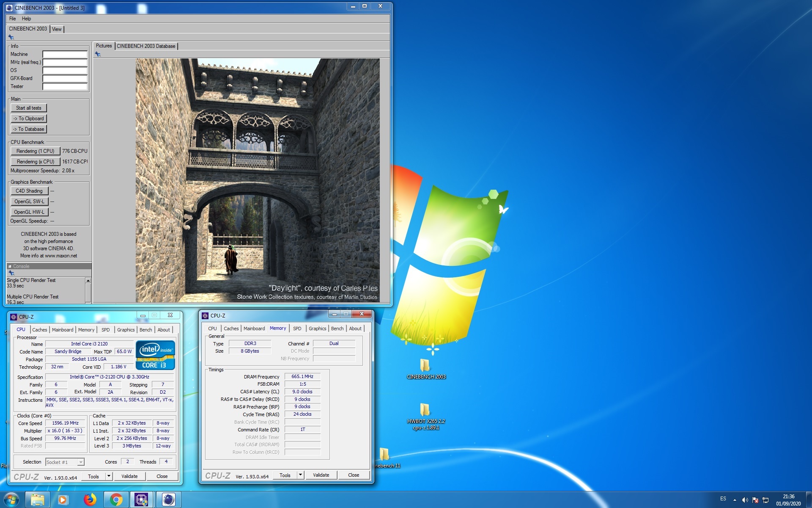Show hidden tray icons arrow
Screen dimensions: 812x508
735,500
